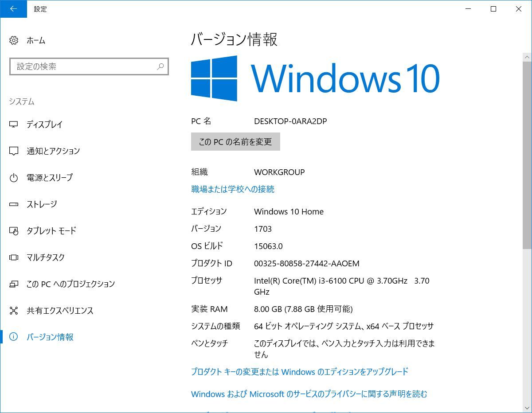Viewport: 532px width, 413px height.
Task: Select ディスプレイ in the sidebar
Action: [x=45, y=125]
